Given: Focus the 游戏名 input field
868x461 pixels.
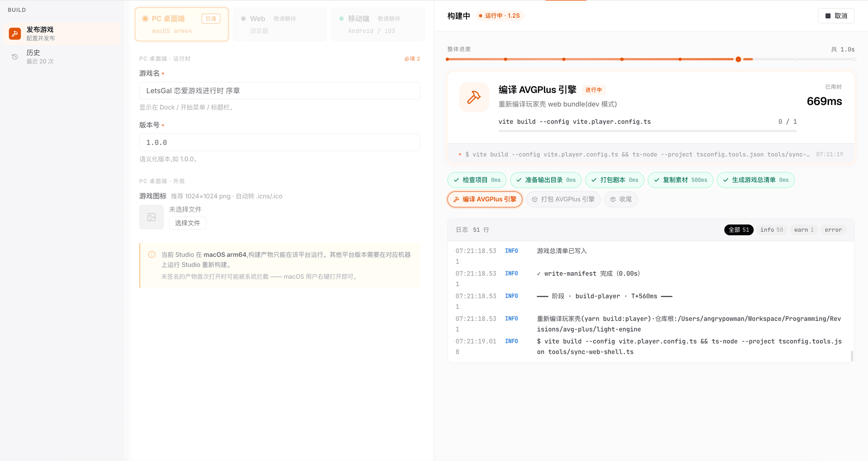Looking at the screenshot, I should [280, 90].
